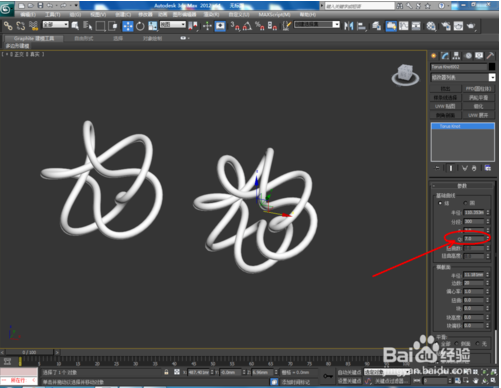Open the Freeform ribbon tab
This screenshot has width=501, height=388.
[x=84, y=38]
